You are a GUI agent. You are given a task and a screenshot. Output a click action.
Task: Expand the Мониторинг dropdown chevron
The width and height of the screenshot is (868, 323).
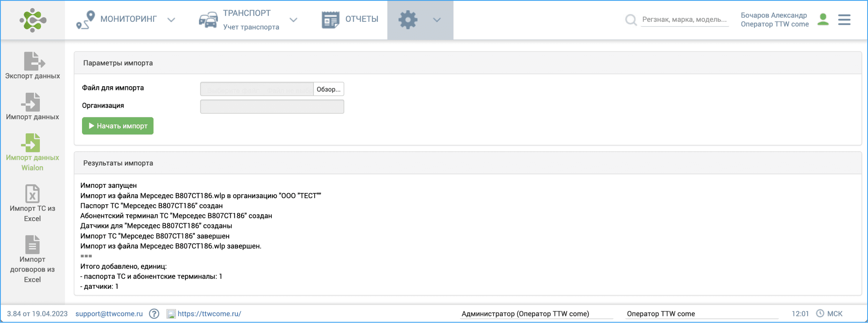click(171, 20)
